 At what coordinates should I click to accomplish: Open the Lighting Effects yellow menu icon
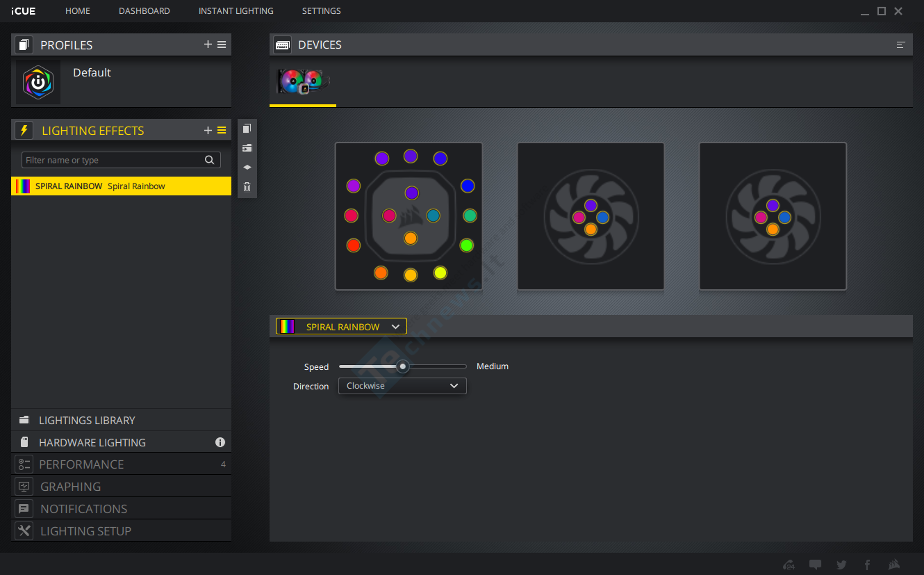(222, 130)
